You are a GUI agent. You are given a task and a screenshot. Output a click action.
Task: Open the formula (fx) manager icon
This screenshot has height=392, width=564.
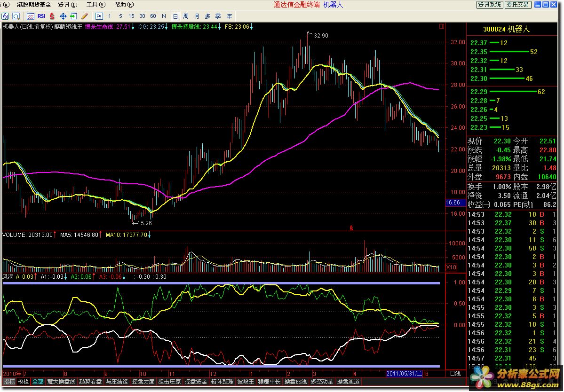[x=5, y=16]
